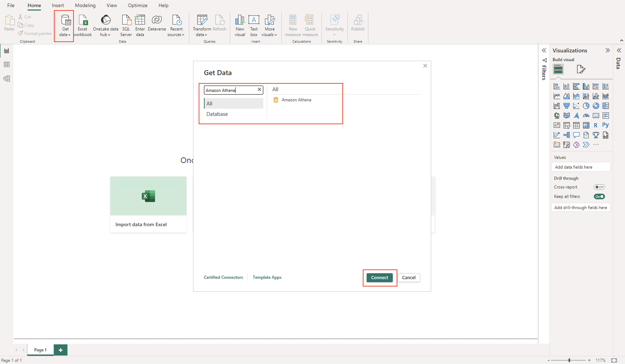
Task: Select the R script visual icon
Action: (595, 125)
